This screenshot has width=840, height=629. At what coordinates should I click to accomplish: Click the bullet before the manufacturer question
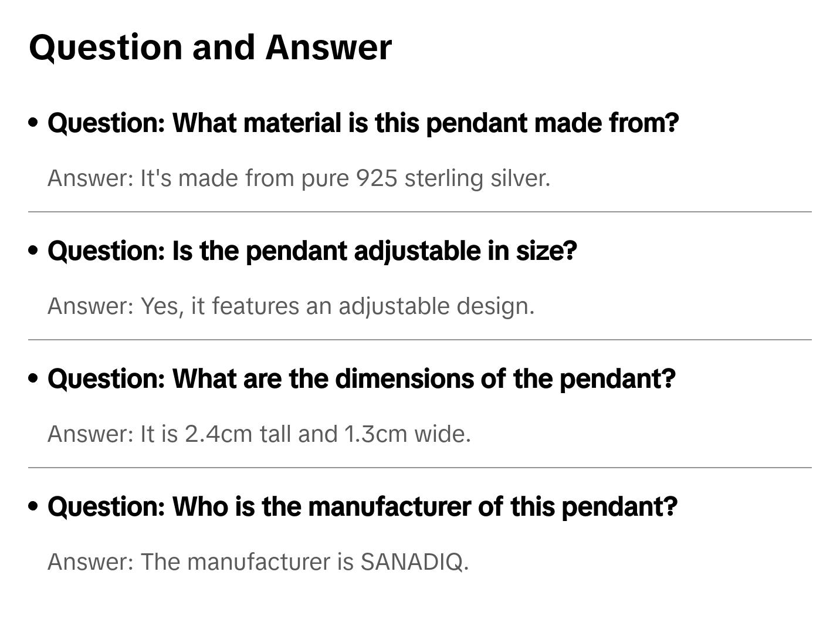click(x=33, y=506)
